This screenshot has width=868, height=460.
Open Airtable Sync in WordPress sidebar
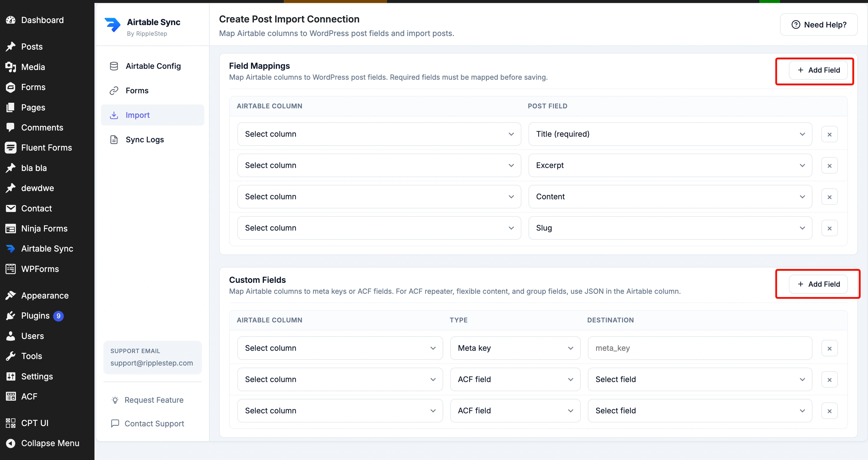47,249
